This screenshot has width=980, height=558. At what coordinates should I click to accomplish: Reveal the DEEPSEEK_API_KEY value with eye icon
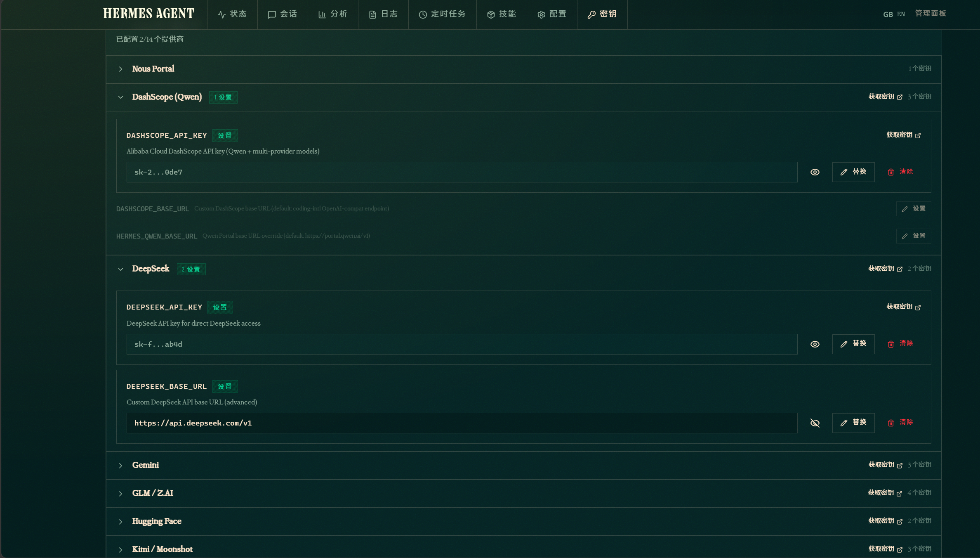[815, 344]
